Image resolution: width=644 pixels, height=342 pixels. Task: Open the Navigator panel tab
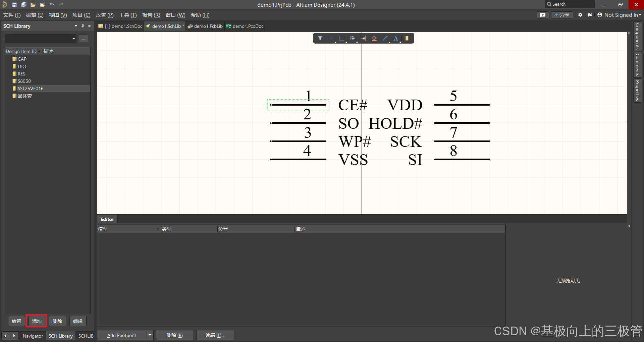coord(33,336)
